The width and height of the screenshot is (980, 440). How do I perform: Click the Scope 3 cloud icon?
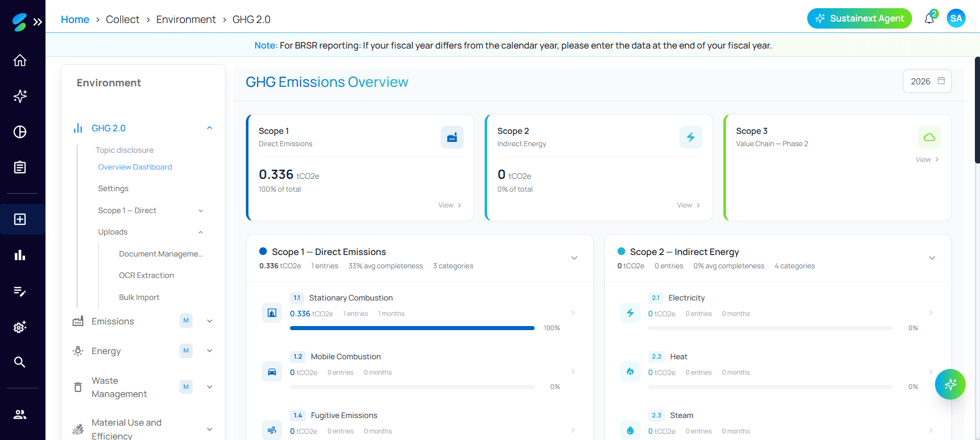click(x=929, y=137)
